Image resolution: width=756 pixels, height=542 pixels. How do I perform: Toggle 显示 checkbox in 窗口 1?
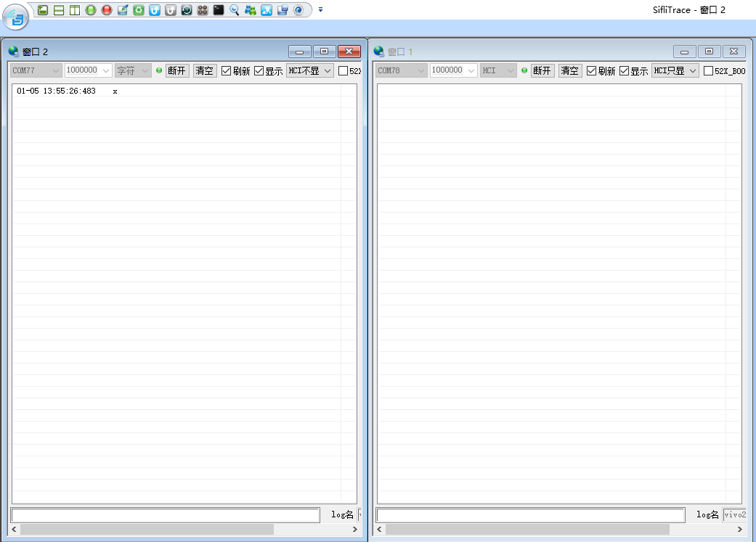[x=625, y=71]
